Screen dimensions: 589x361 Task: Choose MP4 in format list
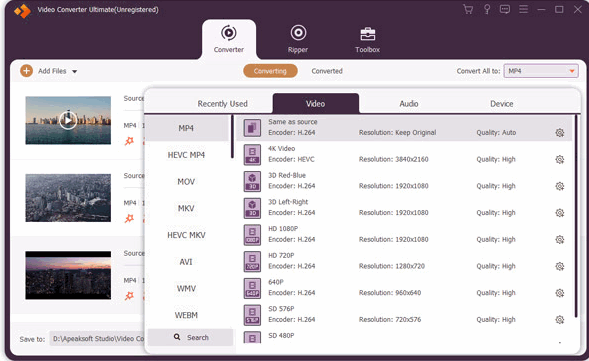[x=186, y=128]
